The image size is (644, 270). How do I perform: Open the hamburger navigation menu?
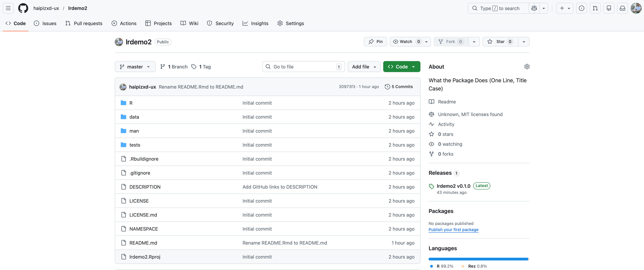click(x=8, y=8)
